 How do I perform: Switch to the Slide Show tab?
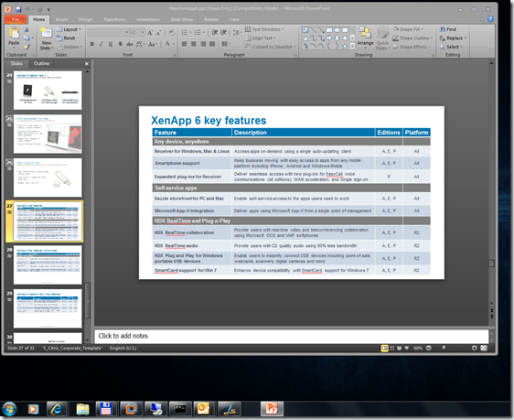point(182,19)
